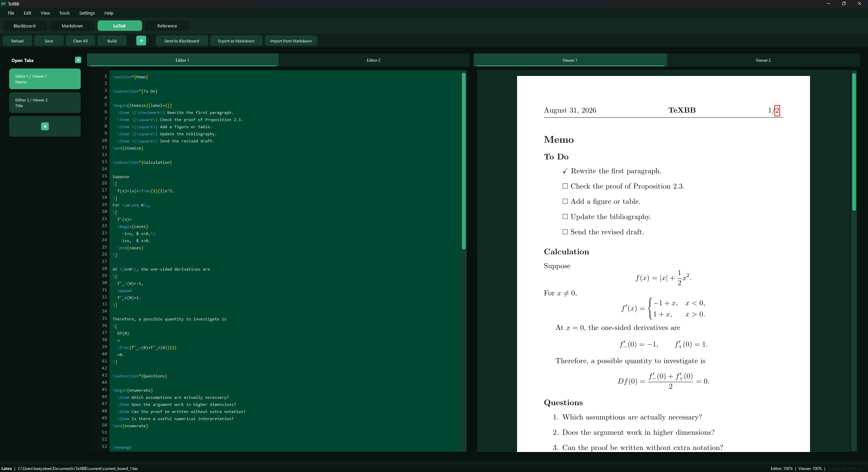
Task: Add a new tab with plus card
Action: tap(45, 126)
